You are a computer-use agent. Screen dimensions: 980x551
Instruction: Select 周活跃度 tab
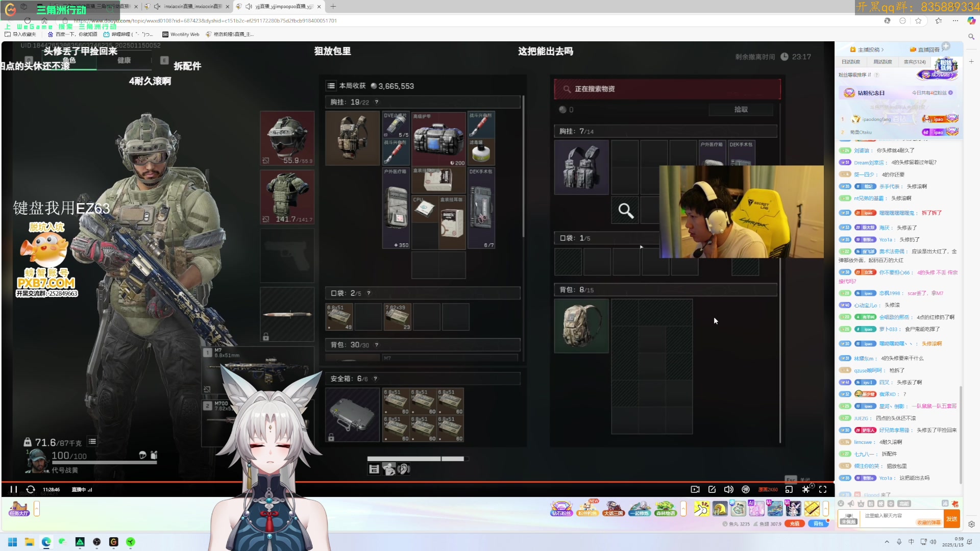(x=883, y=62)
